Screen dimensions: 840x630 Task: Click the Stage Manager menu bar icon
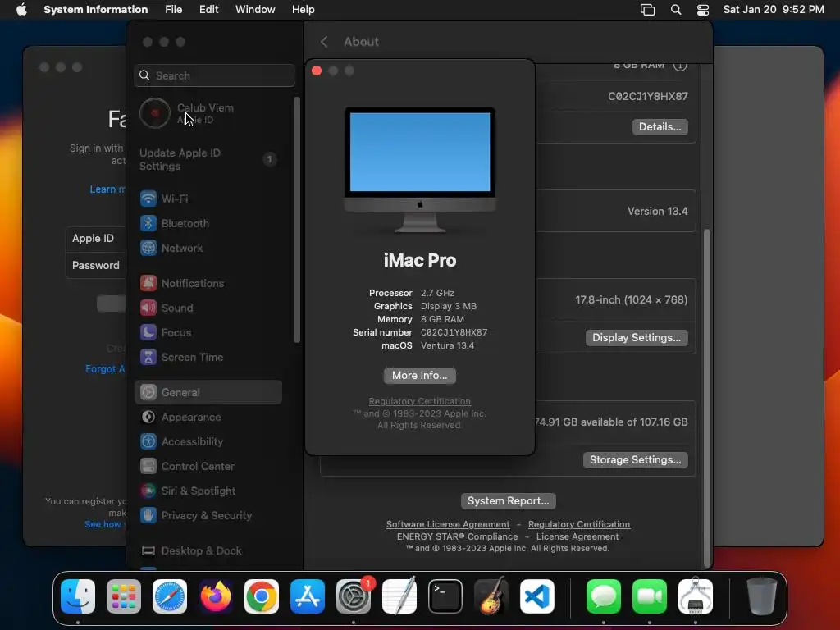(648, 10)
